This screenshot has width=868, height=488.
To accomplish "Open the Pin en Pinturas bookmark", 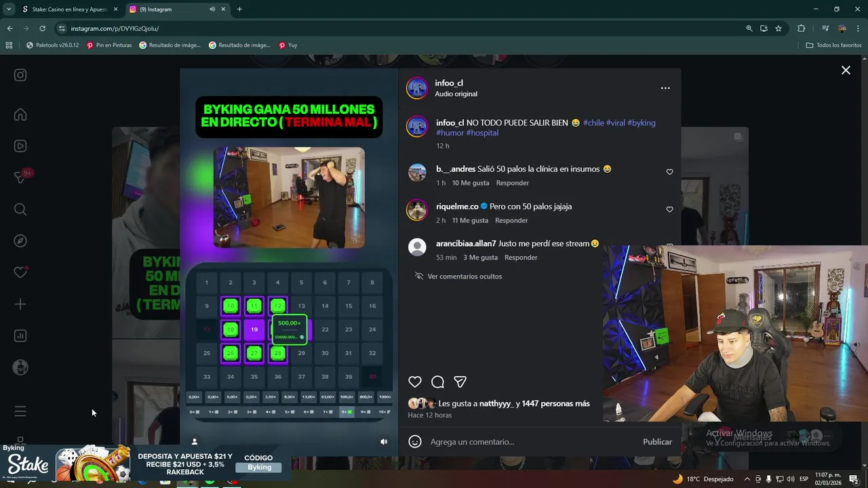I will click(x=109, y=45).
